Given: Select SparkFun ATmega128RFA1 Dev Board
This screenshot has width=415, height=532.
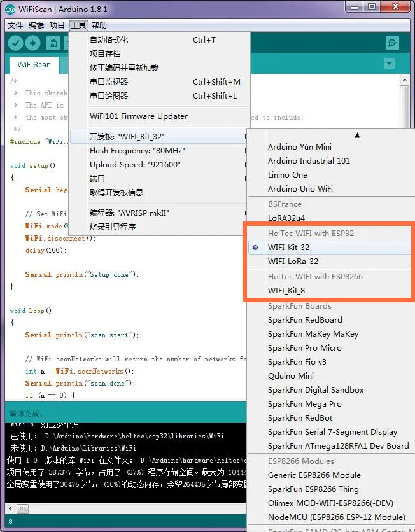Looking at the screenshot, I should [x=331, y=446].
